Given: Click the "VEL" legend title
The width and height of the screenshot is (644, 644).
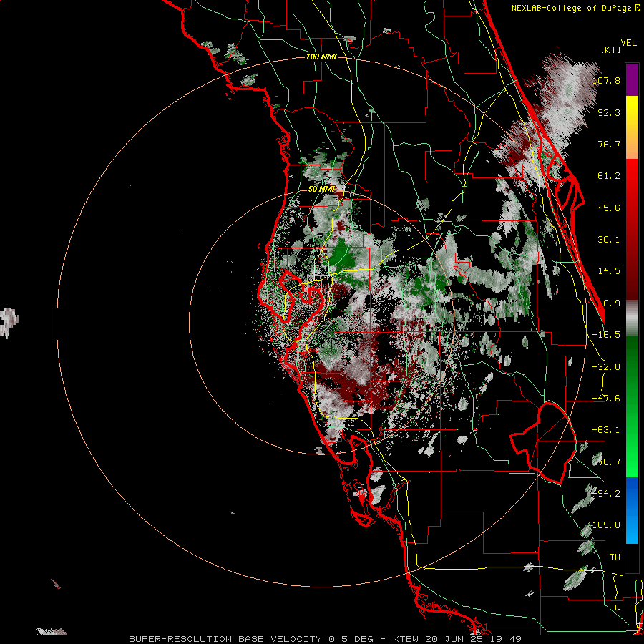Looking at the screenshot, I should [x=628, y=43].
